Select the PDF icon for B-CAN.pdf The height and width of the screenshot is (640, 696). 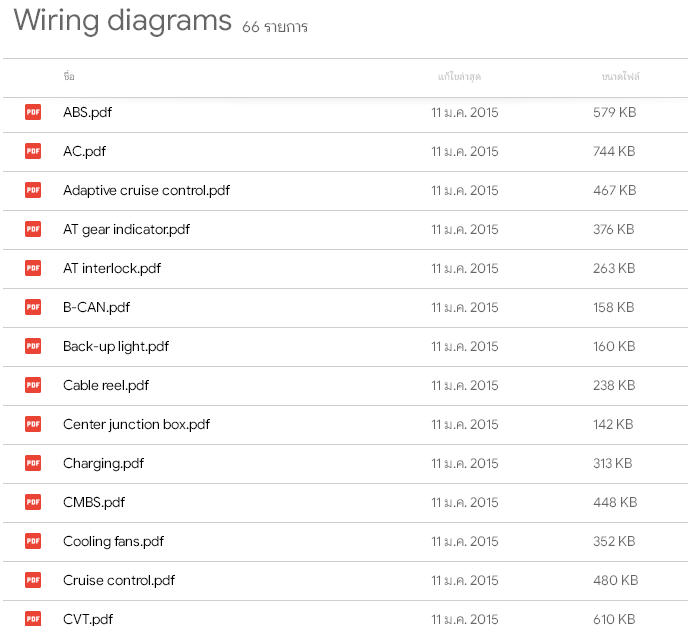click(x=33, y=307)
